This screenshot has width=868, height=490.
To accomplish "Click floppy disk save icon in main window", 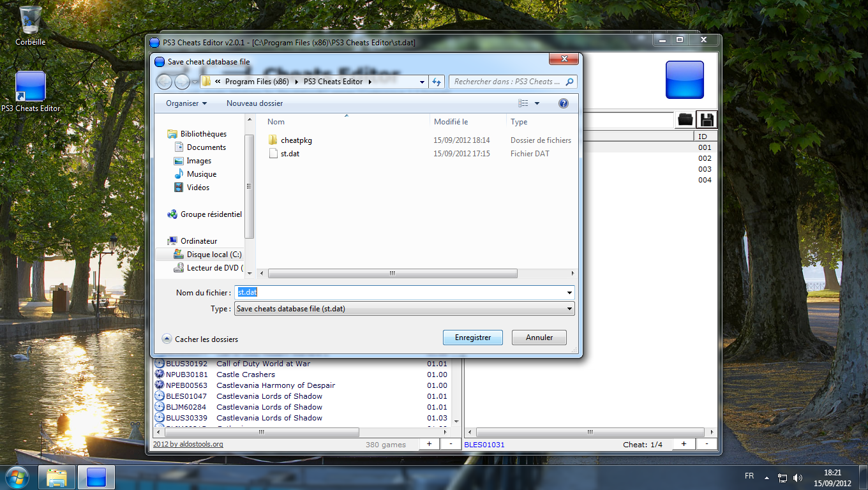I will point(707,119).
